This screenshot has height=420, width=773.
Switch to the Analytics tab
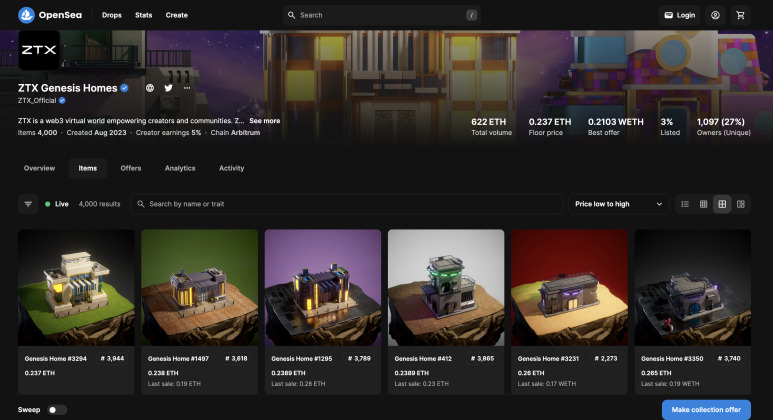pyautogui.click(x=180, y=168)
